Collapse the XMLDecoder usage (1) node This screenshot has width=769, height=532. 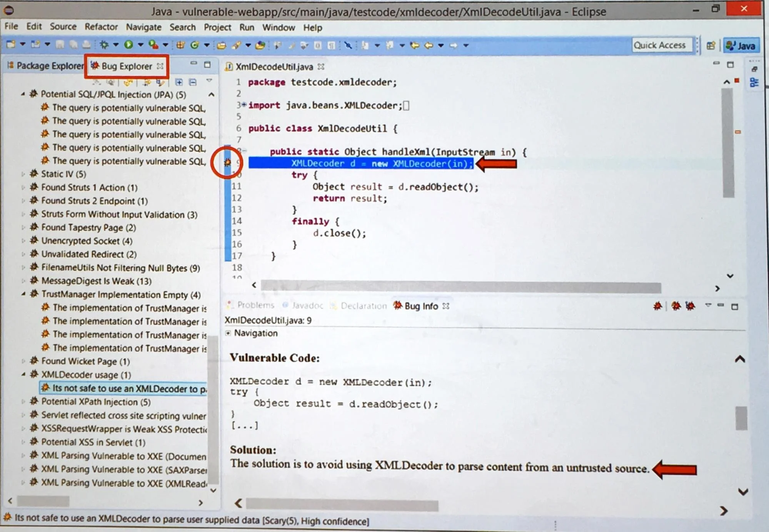[23, 374]
